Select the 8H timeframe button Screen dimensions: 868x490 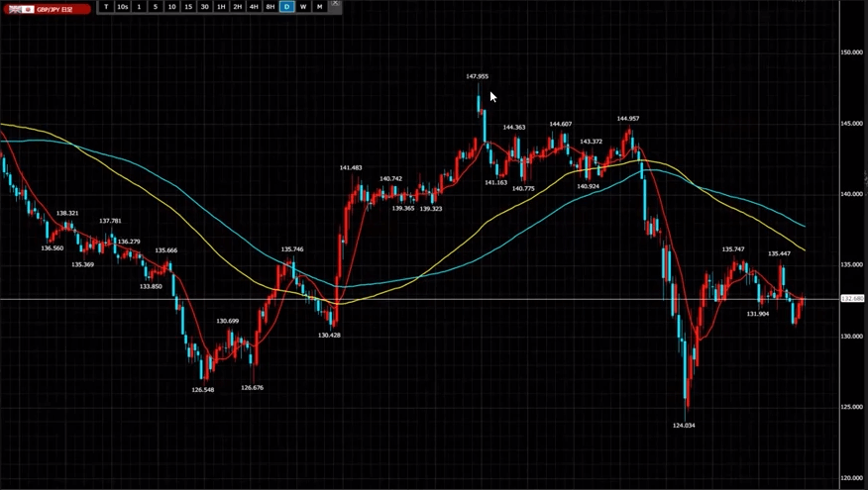271,7
